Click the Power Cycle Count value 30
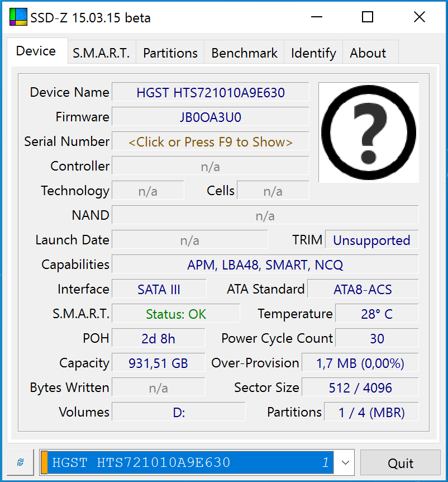The width and height of the screenshot is (448, 482). pyautogui.click(x=376, y=338)
